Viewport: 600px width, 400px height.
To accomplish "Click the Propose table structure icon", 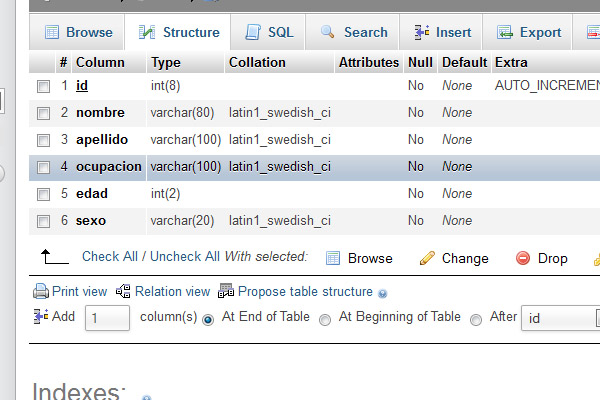I will (x=226, y=292).
